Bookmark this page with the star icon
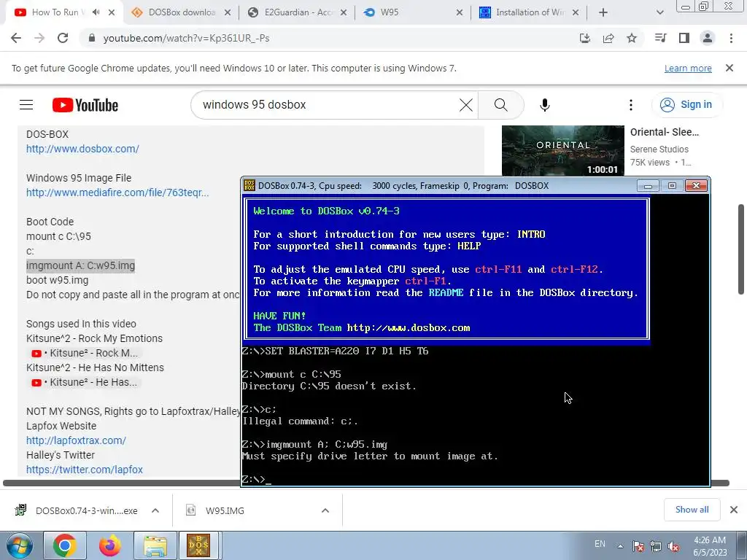Viewport: 747px width, 560px height. pyautogui.click(x=632, y=38)
